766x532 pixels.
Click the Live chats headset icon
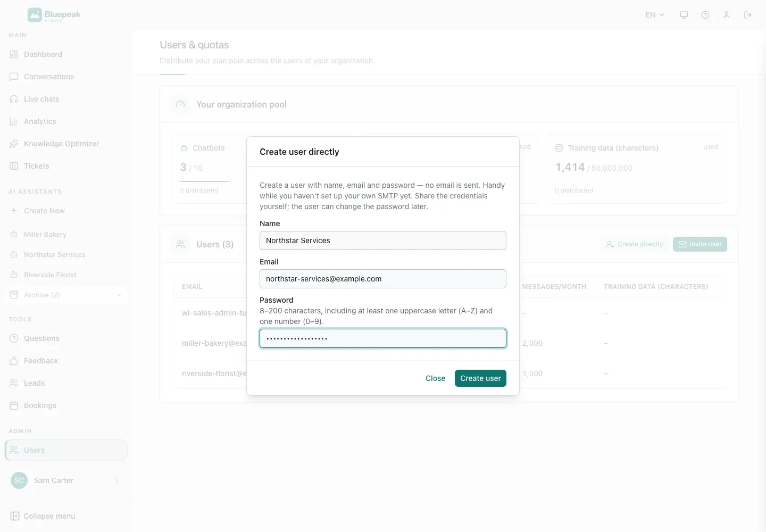(14, 99)
